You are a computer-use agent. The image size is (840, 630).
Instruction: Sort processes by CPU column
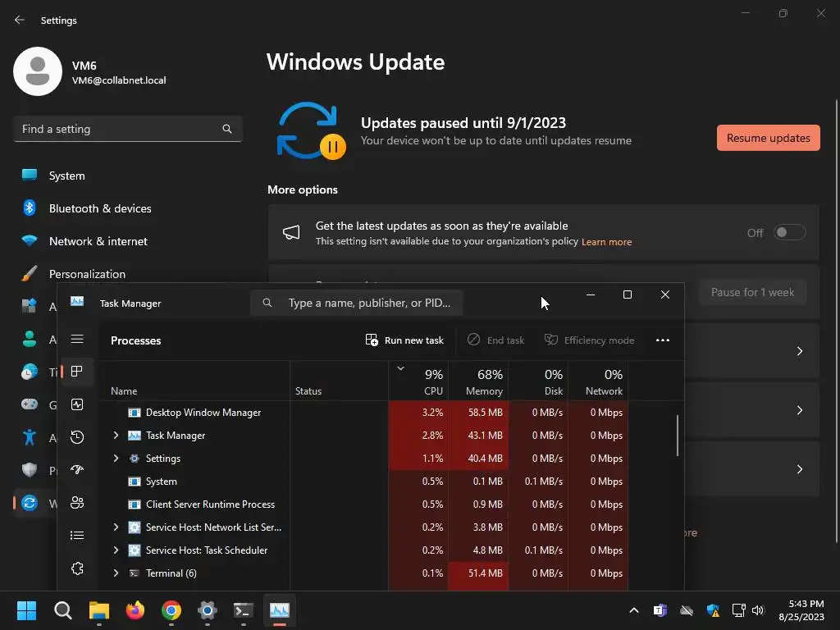point(418,381)
